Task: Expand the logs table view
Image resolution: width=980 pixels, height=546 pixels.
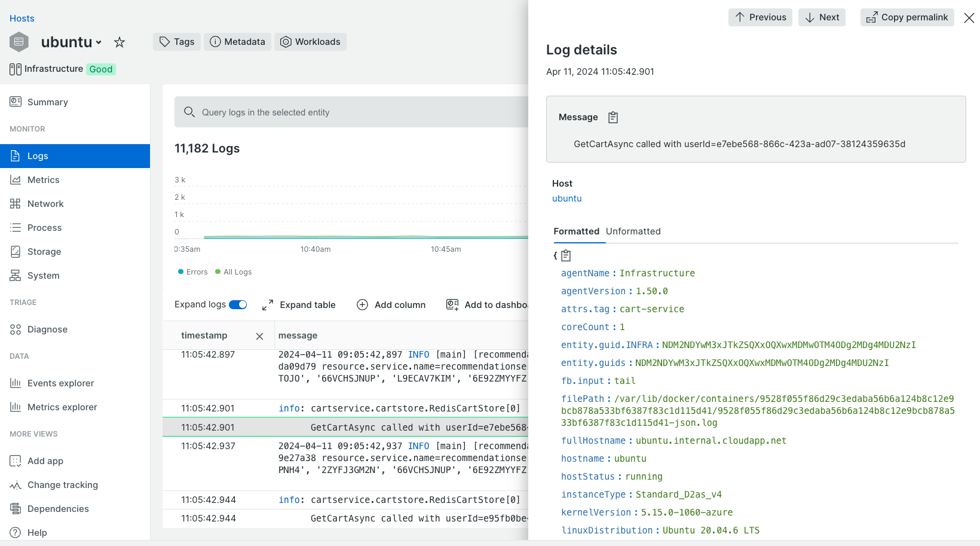Action: [300, 304]
